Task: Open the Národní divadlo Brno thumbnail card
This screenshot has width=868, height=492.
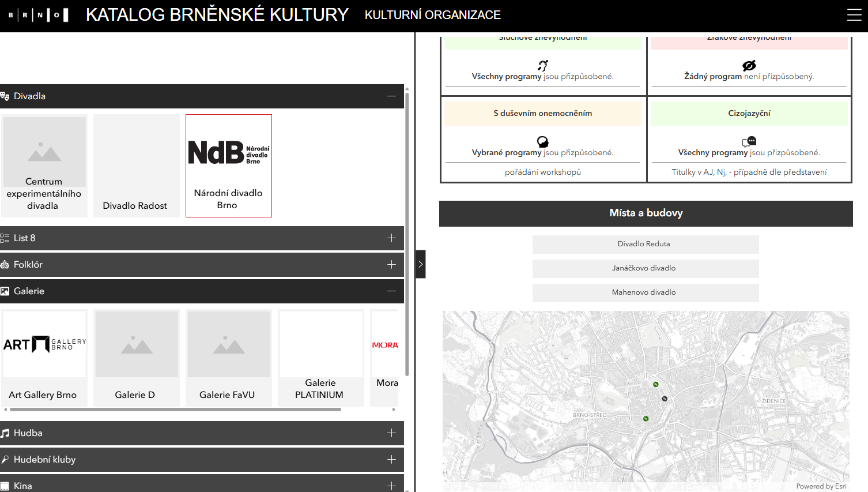Action: click(x=228, y=166)
